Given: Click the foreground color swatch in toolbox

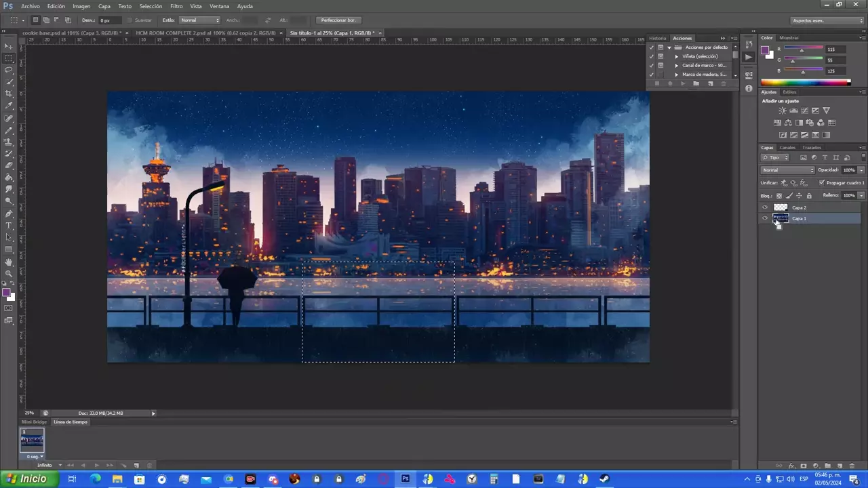Looking at the screenshot, I should 6,293.
